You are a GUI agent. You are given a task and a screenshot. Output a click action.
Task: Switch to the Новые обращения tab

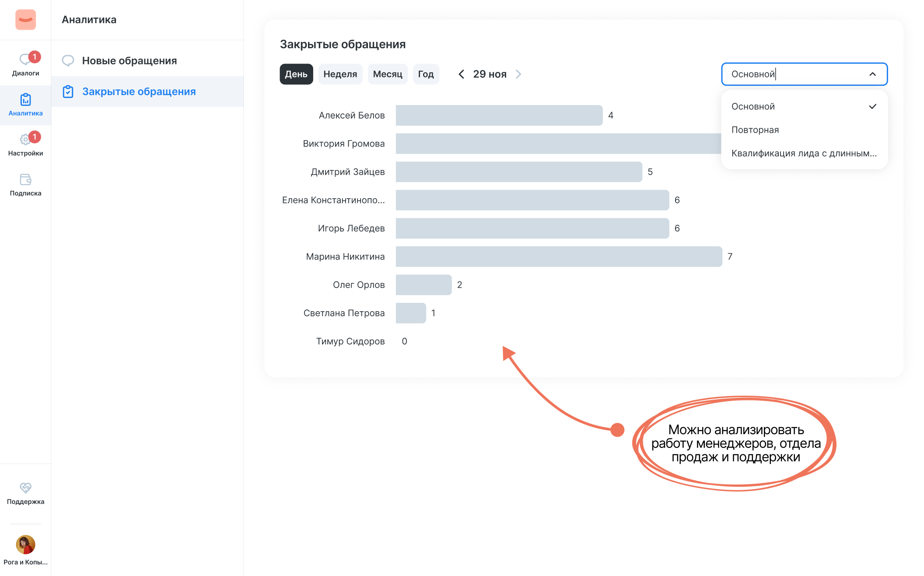click(129, 60)
